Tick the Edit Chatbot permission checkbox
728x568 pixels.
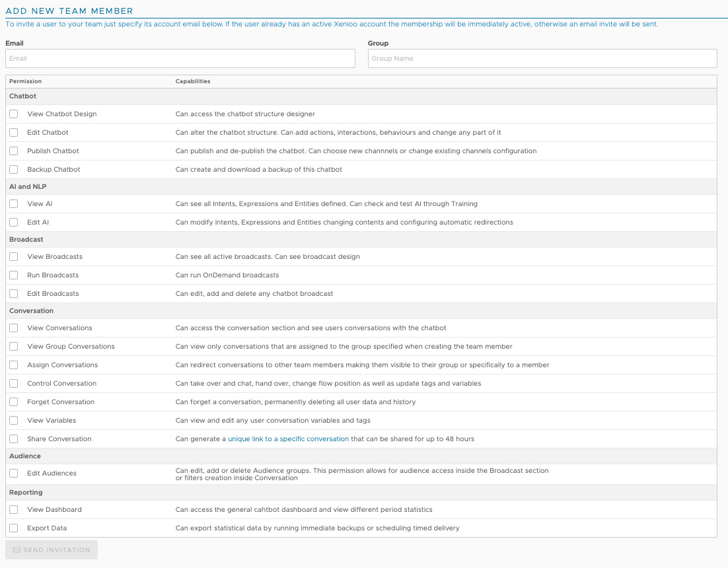pyautogui.click(x=14, y=132)
